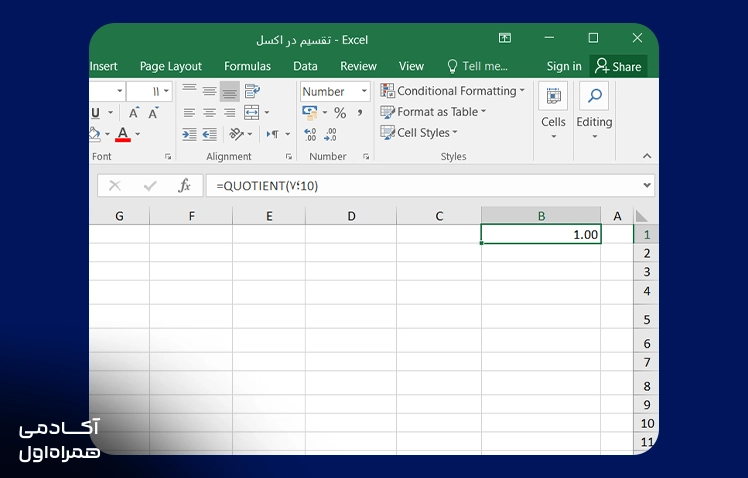This screenshot has width=748, height=478.
Task: Click the Tell me search box
Action: pyautogui.click(x=478, y=66)
